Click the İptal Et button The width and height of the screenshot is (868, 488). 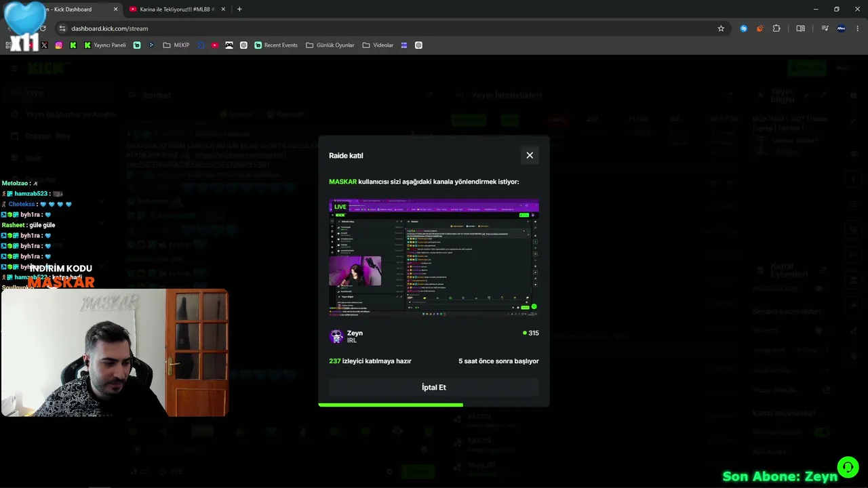click(434, 387)
